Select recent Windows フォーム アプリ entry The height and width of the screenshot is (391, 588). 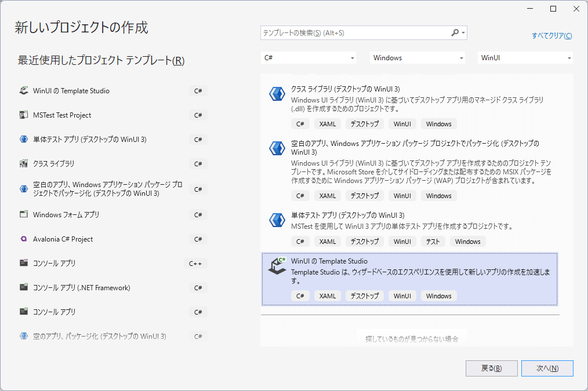(112, 214)
